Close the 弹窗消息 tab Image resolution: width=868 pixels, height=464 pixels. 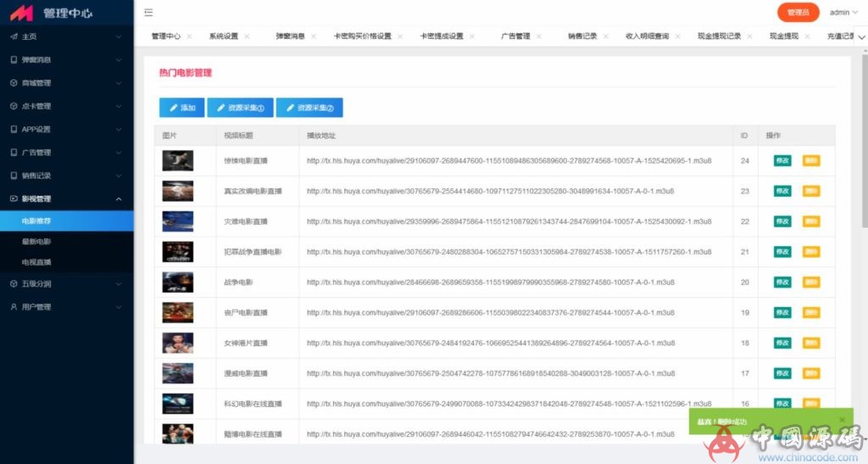click(314, 36)
